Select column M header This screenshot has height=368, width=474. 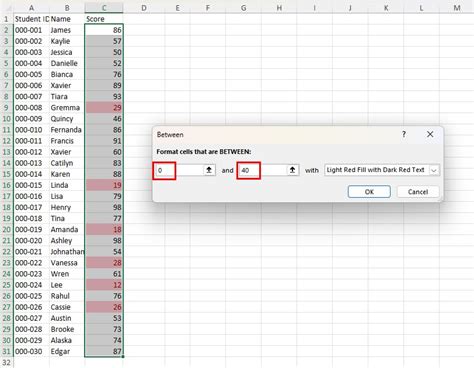tap(457, 8)
